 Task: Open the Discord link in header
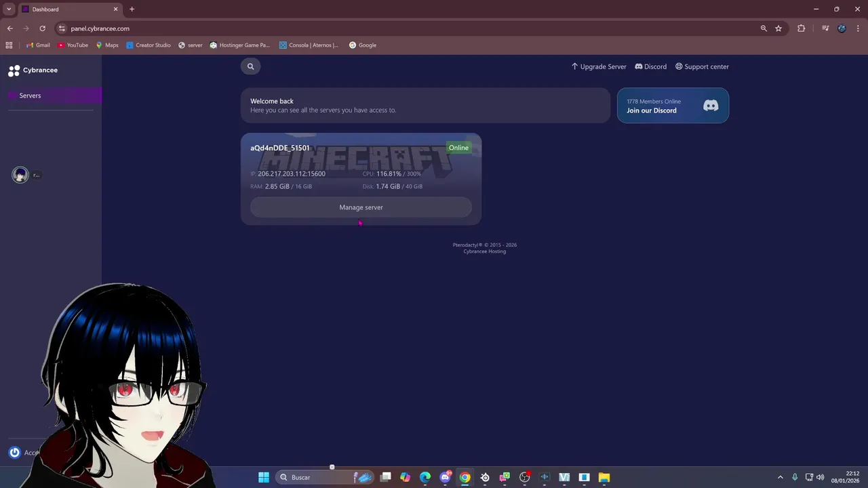650,66
